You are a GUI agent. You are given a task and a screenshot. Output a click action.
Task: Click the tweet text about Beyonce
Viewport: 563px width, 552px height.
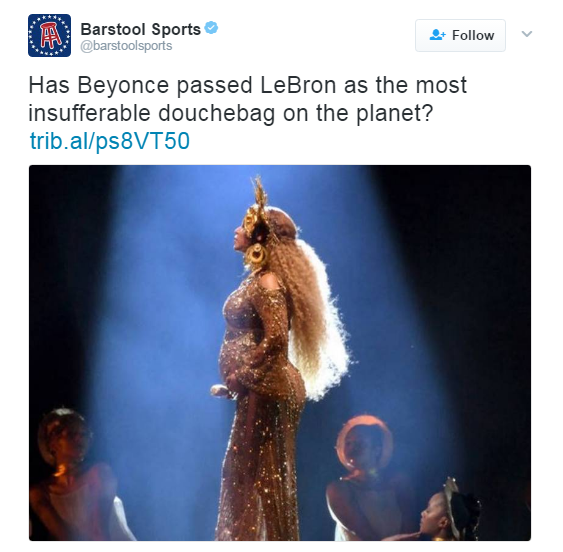pyautogui.click(x=247, y=99)
